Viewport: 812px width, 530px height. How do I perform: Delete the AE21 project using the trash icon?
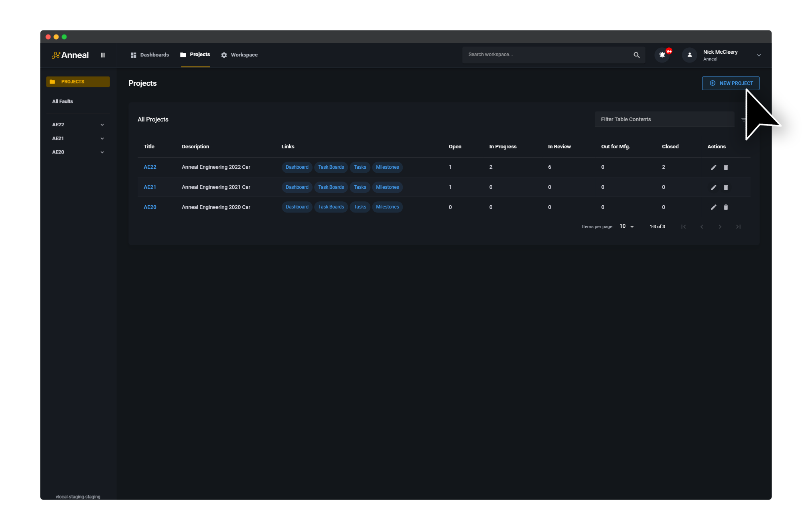pyautogui.click(x=726, y=187)
